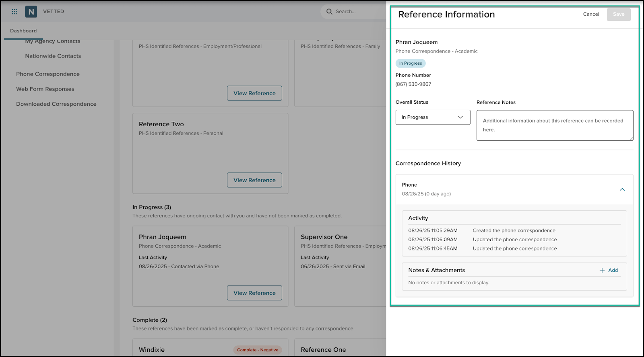The height and width of the screenshot is (357, 644).
Task: Click the Complete (2) section heading
Action: coord(150,320)
